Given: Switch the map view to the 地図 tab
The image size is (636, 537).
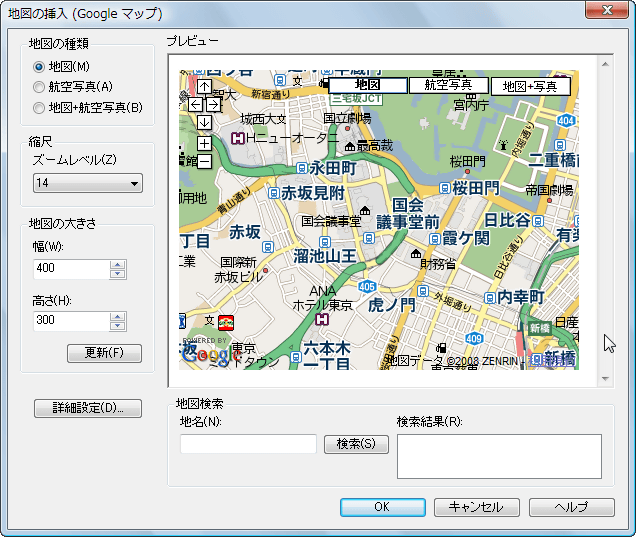Looking at the screenshot, I should pos(368,85).
